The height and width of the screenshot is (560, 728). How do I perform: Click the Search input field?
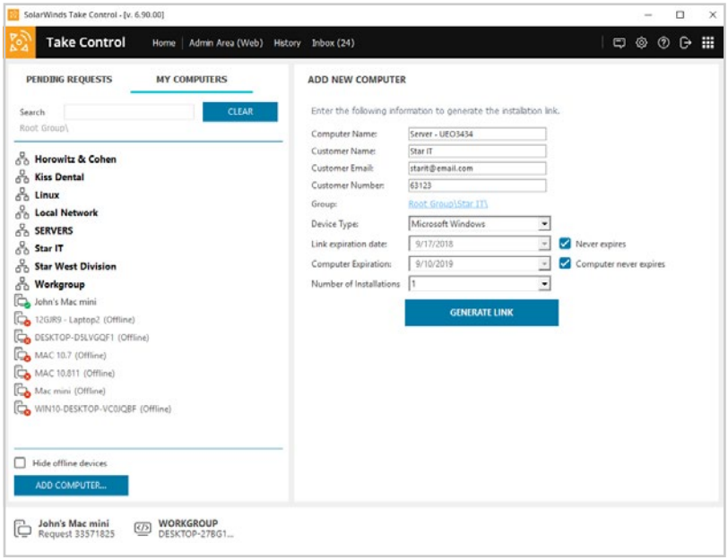tap(129, 112)
